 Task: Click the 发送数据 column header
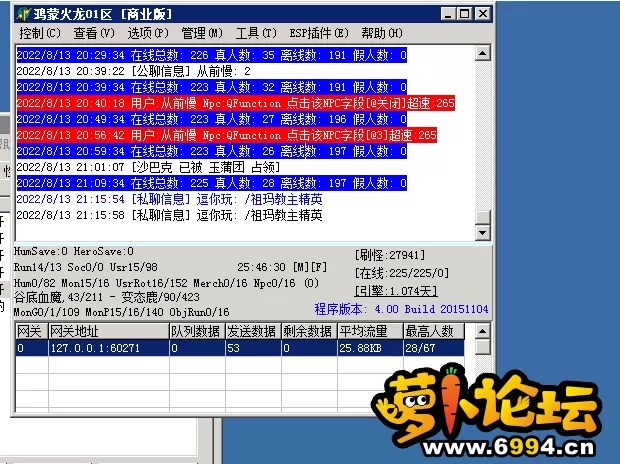pyautogui.click(x=253, y=331)
